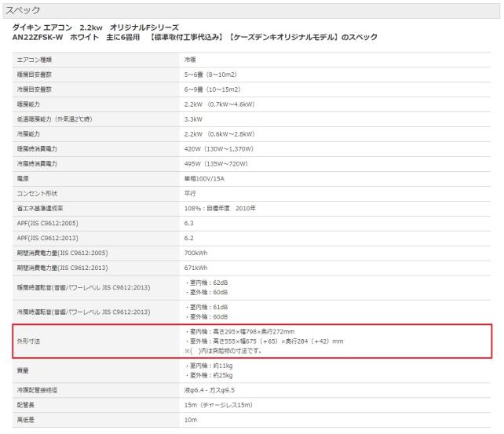Select the '配管長' label

[25, 405]
